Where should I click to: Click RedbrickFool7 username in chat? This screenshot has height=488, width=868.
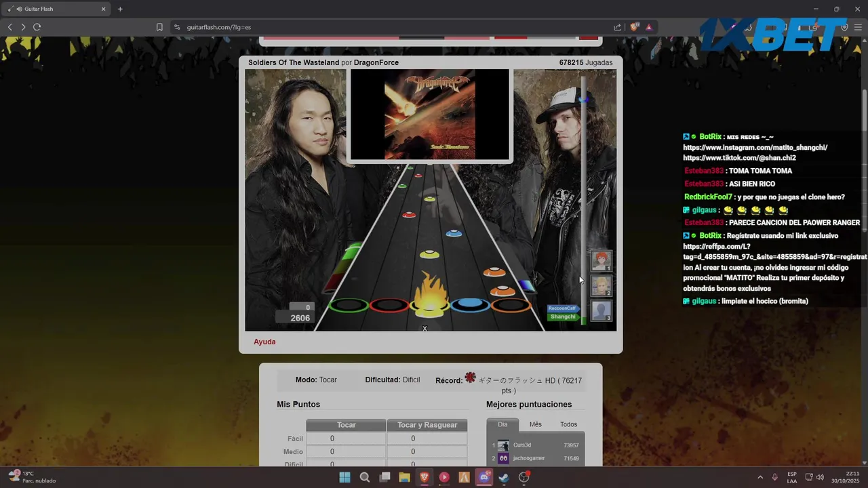[708, 197]
